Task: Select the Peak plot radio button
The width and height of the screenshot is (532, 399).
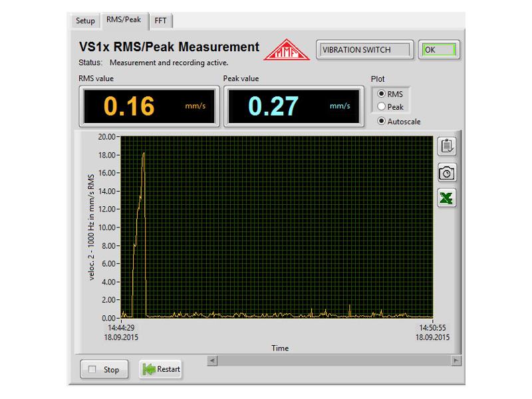Action: pyautogui.click(x=382, y=106)
